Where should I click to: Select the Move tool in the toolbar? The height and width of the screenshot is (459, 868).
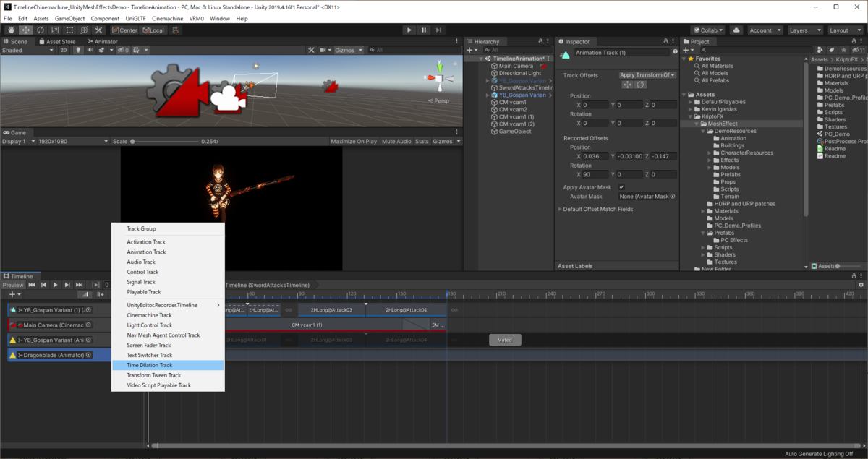tap(26, 30)
